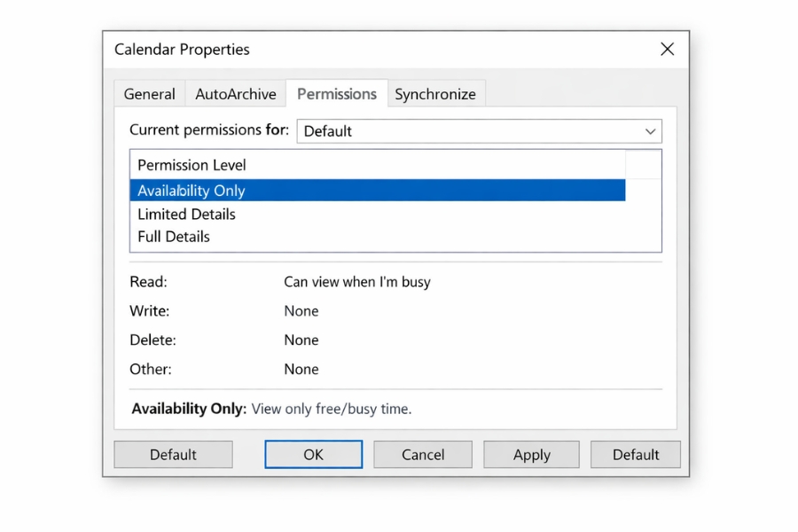Click the "Delete:" permission label
The width and height of the screenshot is (798, 532).
coord(153,340)
